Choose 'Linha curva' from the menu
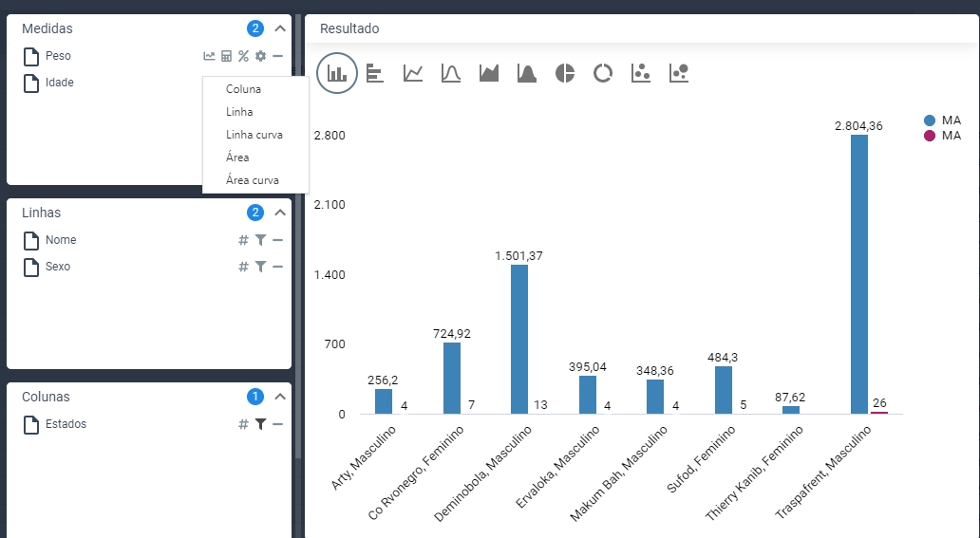 [254, 135]
